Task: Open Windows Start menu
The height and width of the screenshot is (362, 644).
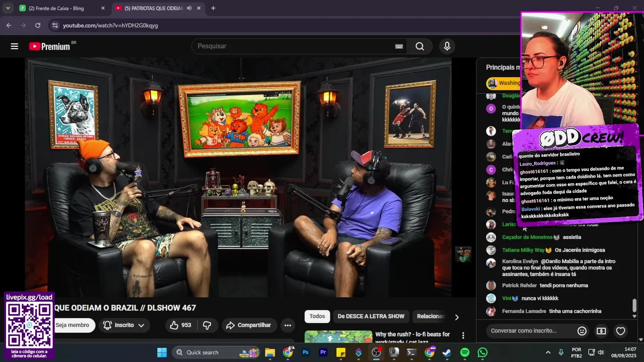Action: pyautogui.click(x=162, y=352)
